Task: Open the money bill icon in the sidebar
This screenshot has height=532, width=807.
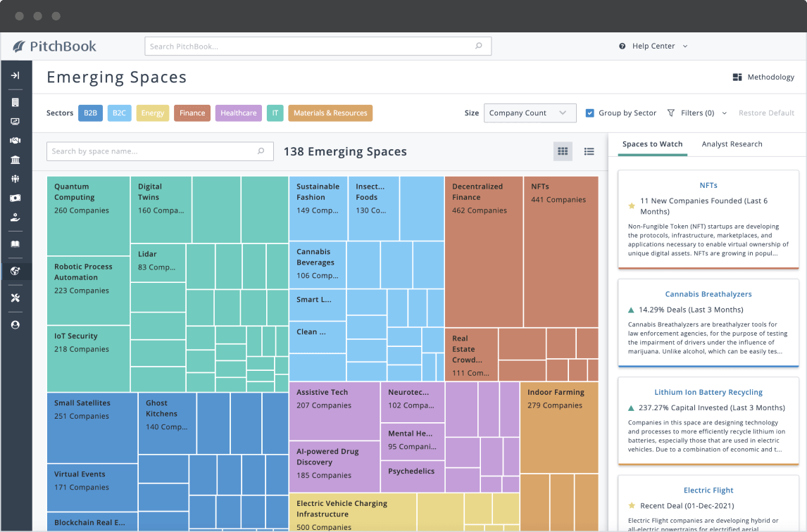Action: 15,198
